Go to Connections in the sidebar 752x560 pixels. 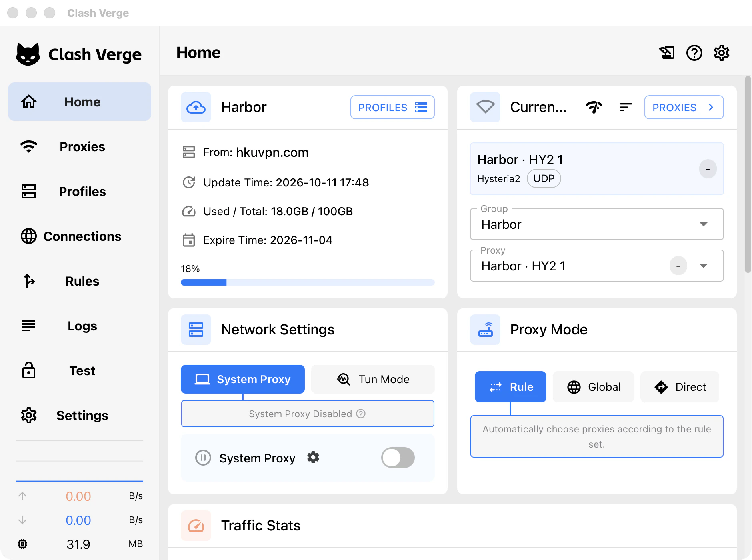click(80, 236)
